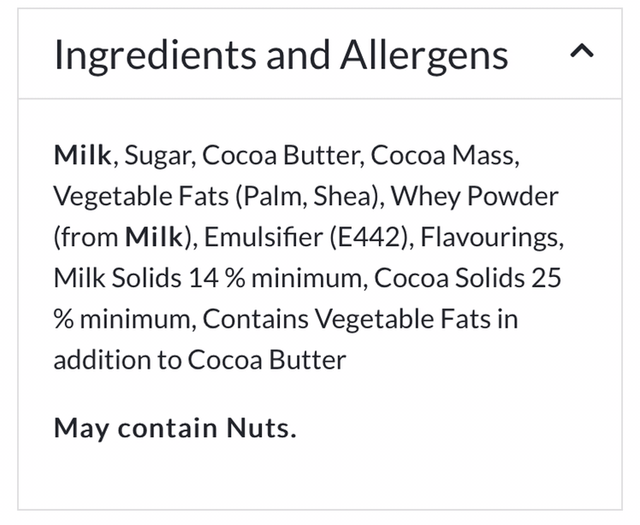The image size is (640, 525).
Task: Click the Whey Powder ingredient text
Action: (x=474, y=197)
